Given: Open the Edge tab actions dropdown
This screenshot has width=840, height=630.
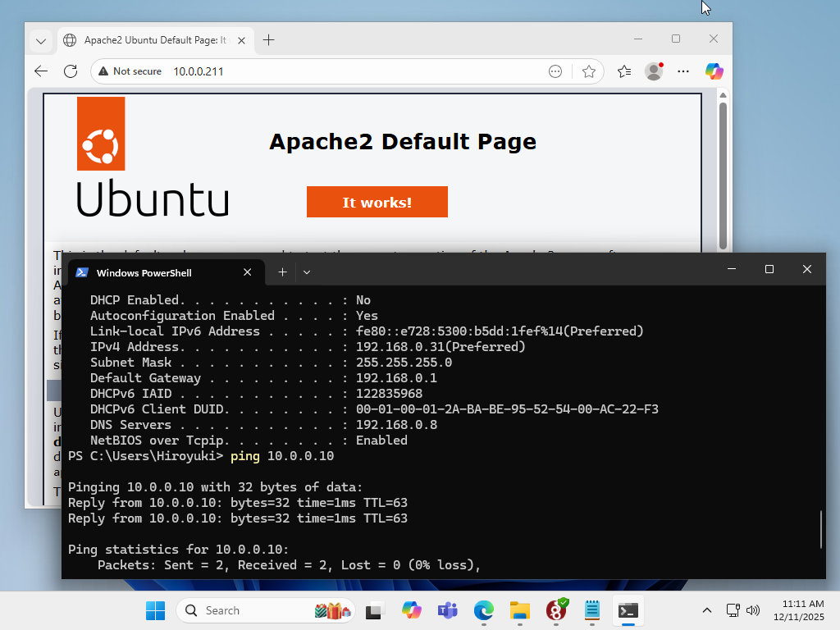Looking at the screenshot, I should pyautogui.click(x=41, y=40).
